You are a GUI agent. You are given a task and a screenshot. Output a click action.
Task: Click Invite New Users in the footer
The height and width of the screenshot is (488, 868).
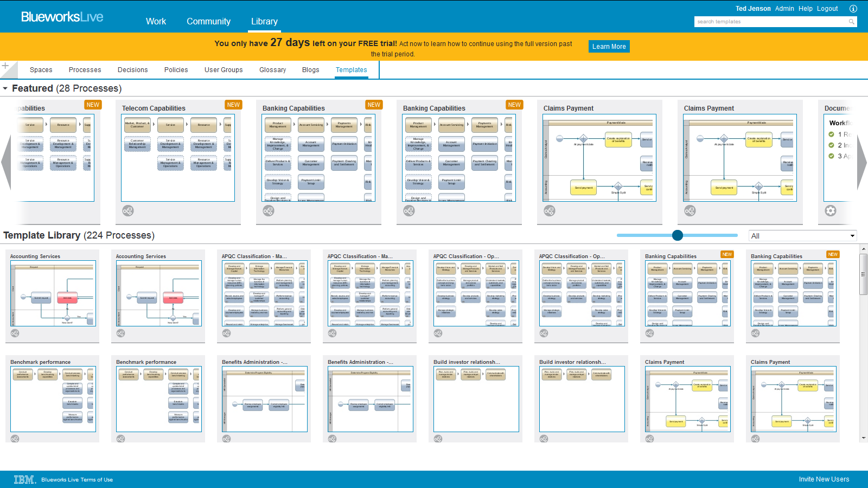click(824, 479)
